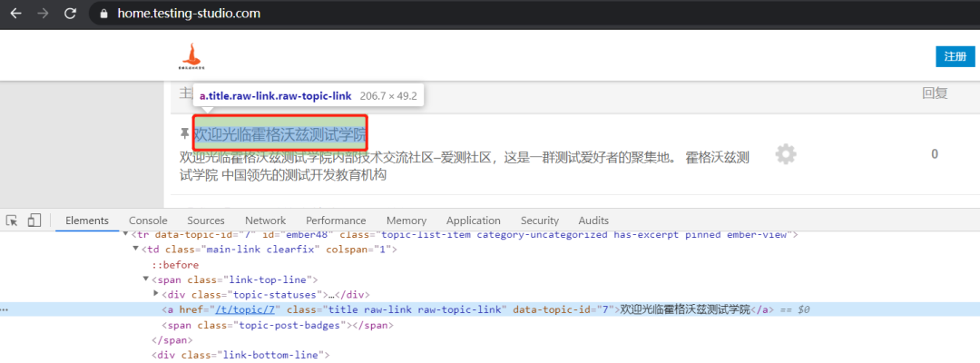Click the data-topic-id="7" attribute on anchor row
Viewport: 980px width, 363px height.
pos(562,309)
